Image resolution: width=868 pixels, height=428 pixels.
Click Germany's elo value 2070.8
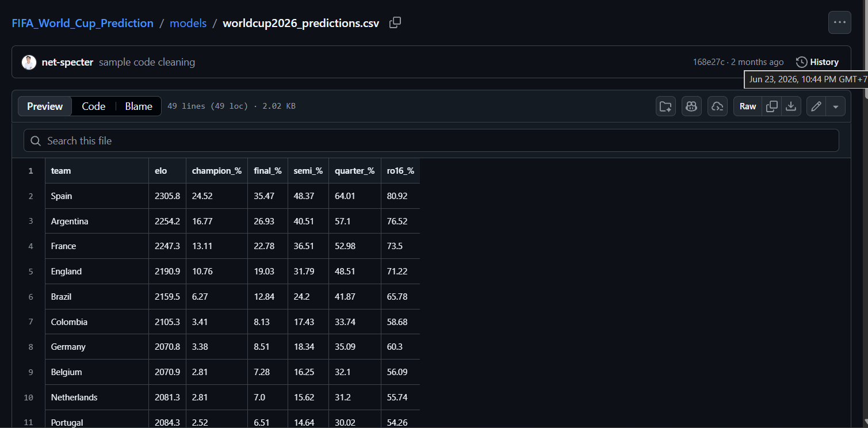(167, 347)
